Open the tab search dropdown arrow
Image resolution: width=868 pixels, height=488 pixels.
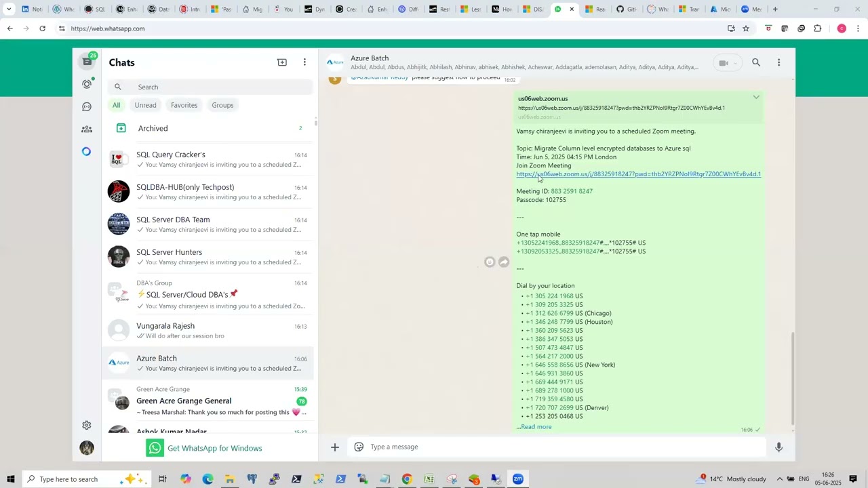click(x=9, y=9)
